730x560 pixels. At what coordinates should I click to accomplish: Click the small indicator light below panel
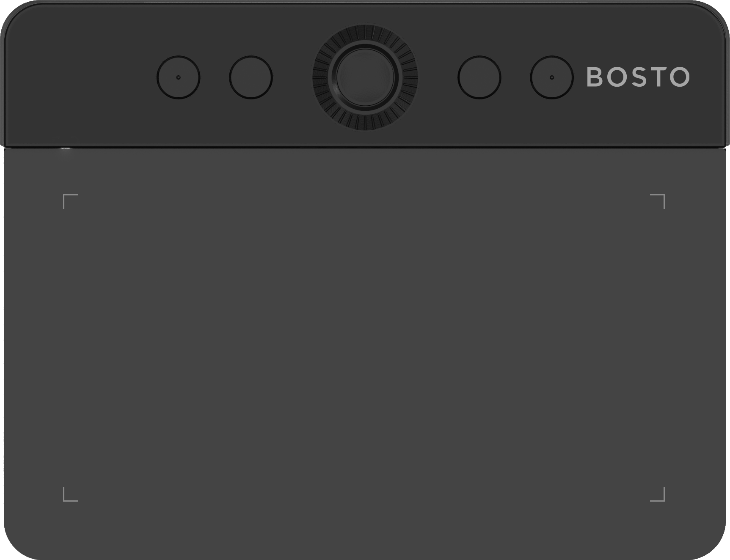click(65, 148)
